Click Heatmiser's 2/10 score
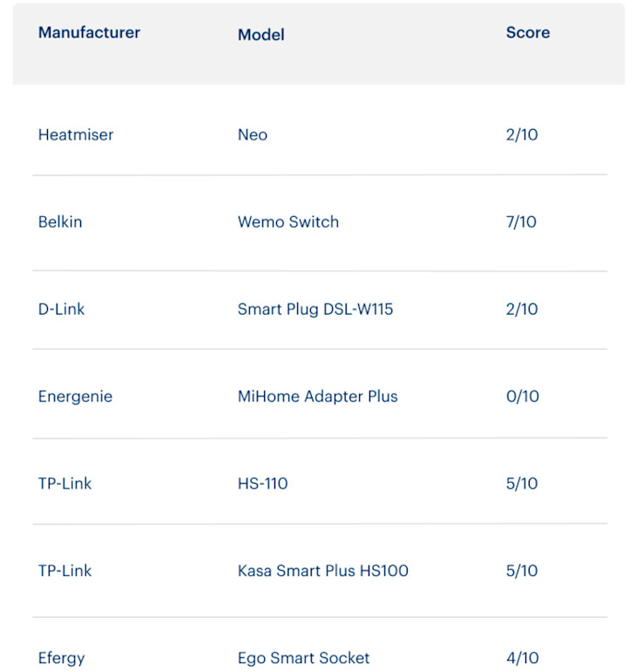Screen dimensions: 636x672 coord(522,134)
